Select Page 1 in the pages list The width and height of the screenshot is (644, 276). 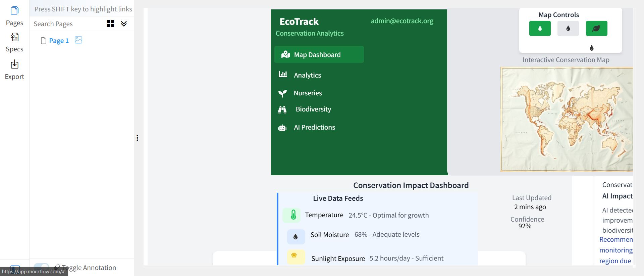point(59,41)
